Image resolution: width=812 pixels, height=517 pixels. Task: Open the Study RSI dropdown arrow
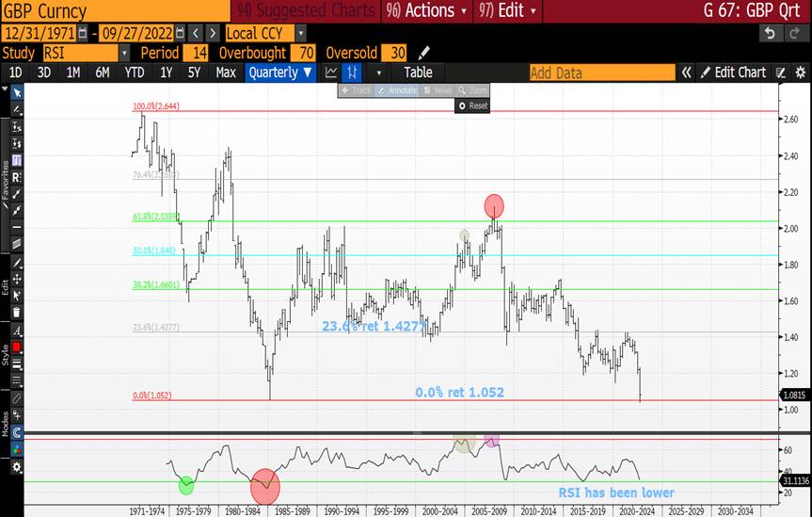coord(124,53)
